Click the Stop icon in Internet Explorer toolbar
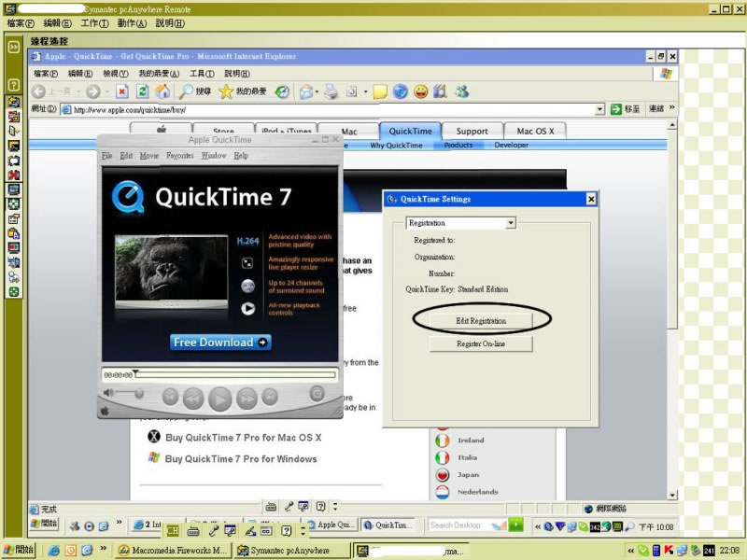This screenshot has width=747, height=560. coord(122,91)
